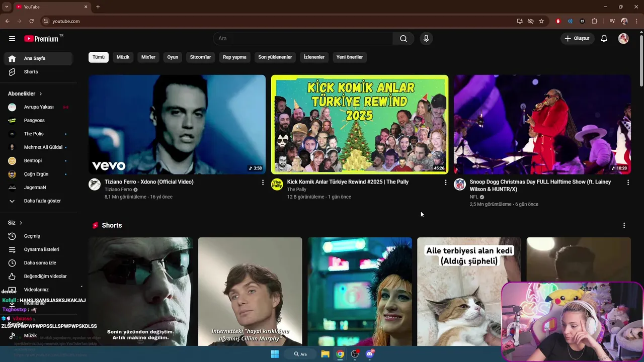
Task: Select the Tümü filter chip
Action: click(x=99, y=57)
